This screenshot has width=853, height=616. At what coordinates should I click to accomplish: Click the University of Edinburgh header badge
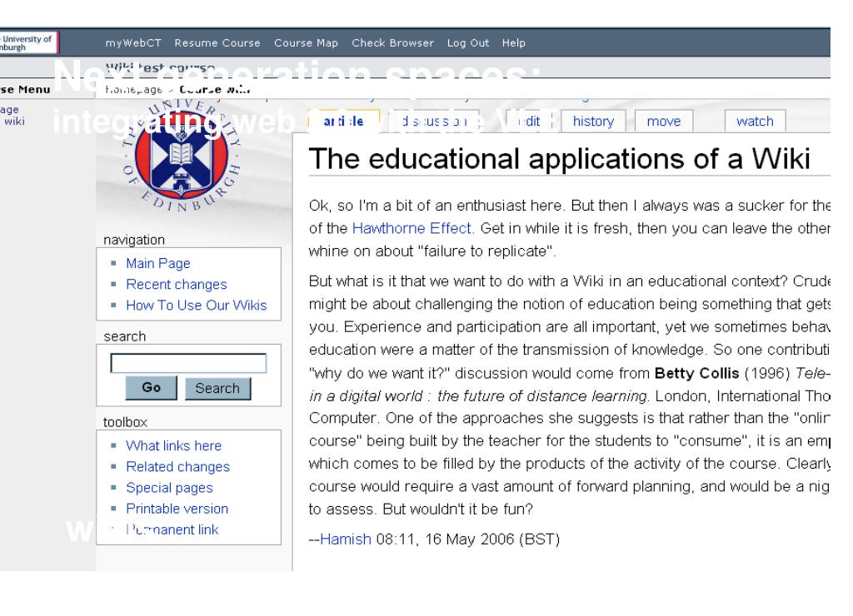tap(28, 43)
